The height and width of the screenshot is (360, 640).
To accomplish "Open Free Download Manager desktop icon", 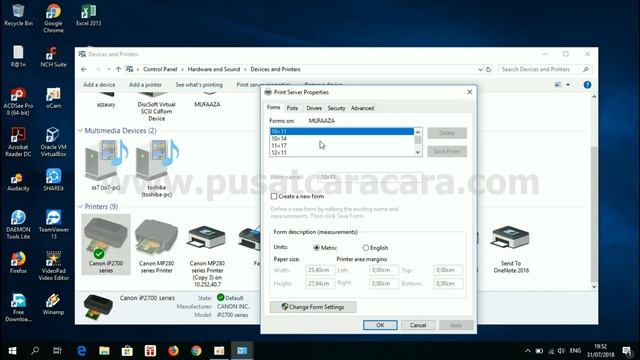I will 18,308.
